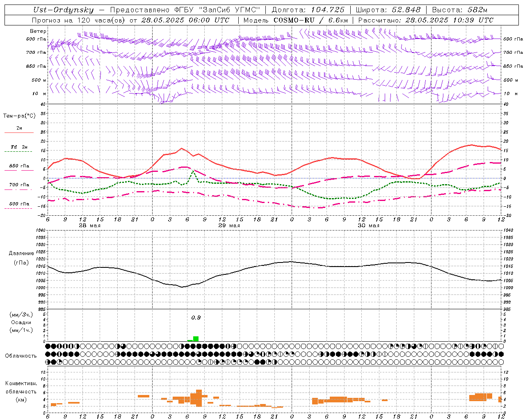Click the (мм/3ч.) precipitation unit label
The width and height of the screenshot is (525, 420).
[x=21, y=315]
